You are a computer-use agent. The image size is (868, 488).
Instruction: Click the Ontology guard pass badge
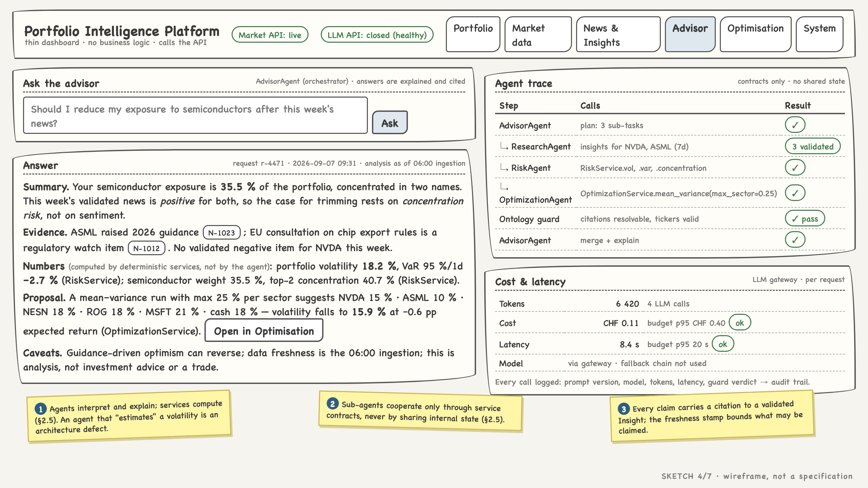pos(805,219)
